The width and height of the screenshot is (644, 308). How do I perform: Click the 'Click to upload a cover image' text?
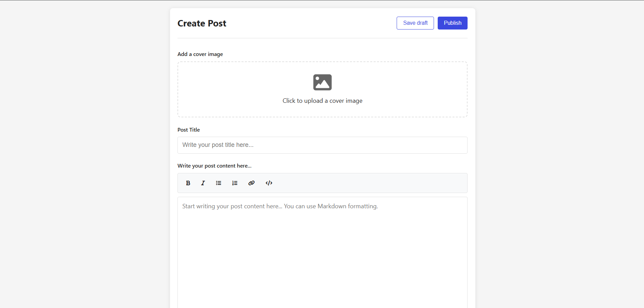322,101
